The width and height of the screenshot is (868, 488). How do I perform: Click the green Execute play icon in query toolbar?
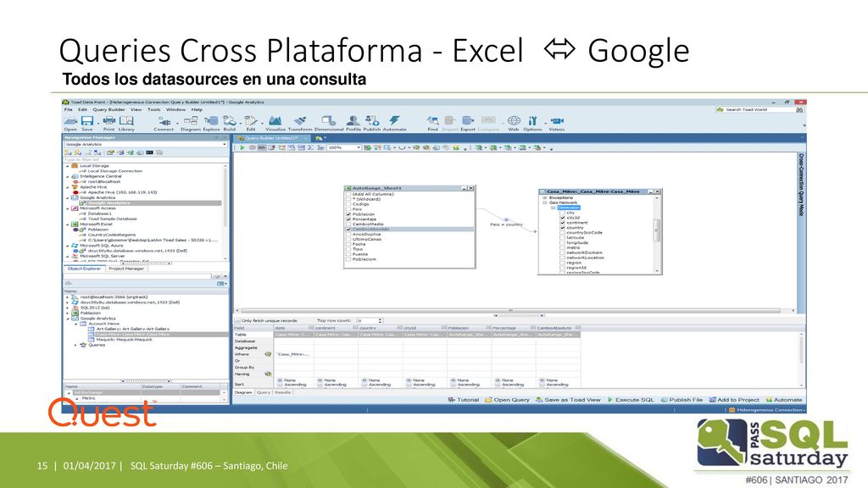[x=242, y=147]
